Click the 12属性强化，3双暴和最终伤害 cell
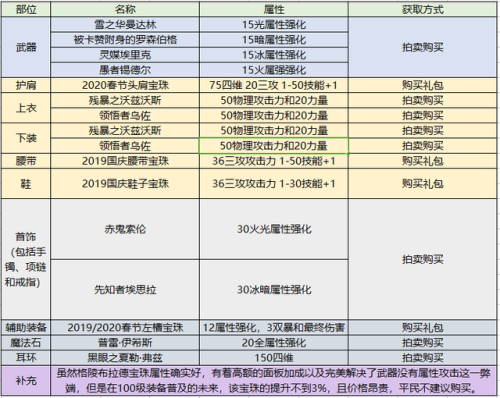This screenshot has width=500, height=398. coord(274,328)
